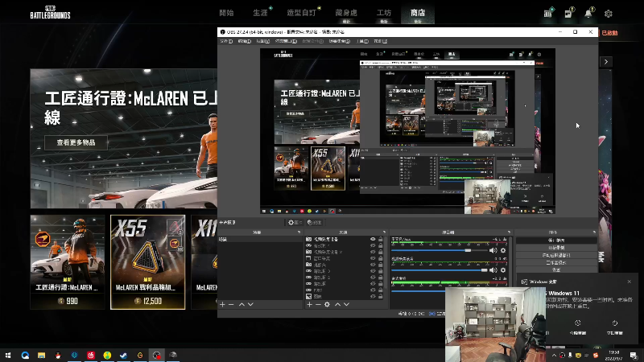The height and width of the screenshot is (362, 644).
Task: Click Studio Mode button in OBS Controls
Action: coord(556,263)
